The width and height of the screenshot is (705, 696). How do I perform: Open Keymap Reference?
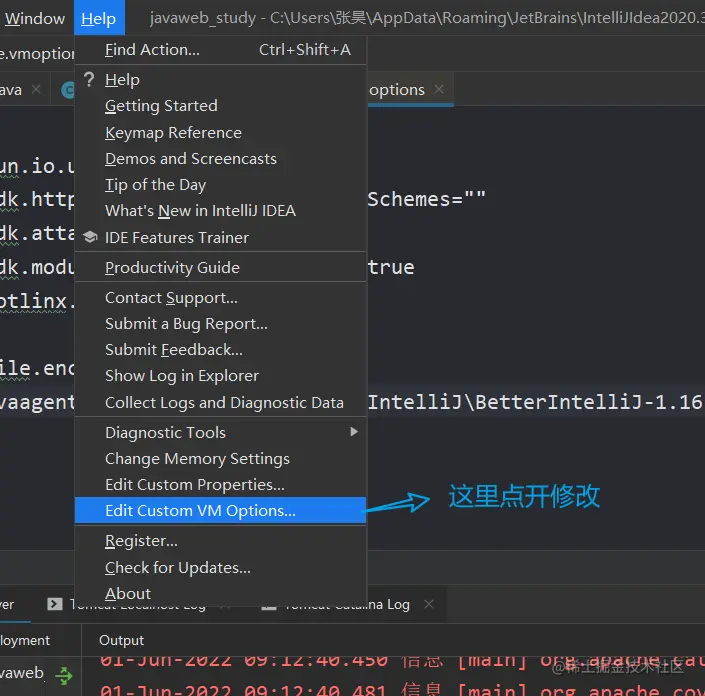point(220,133)
